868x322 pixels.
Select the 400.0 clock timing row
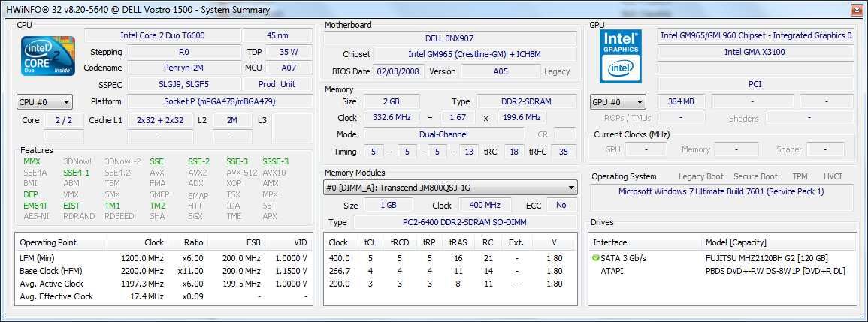(x=451, y=258)
